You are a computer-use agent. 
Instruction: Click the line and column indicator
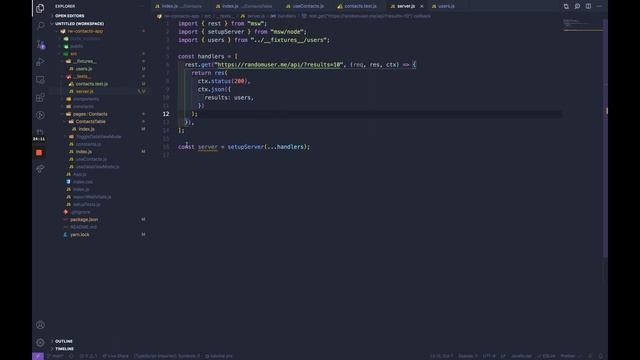(x=441, y=356)
